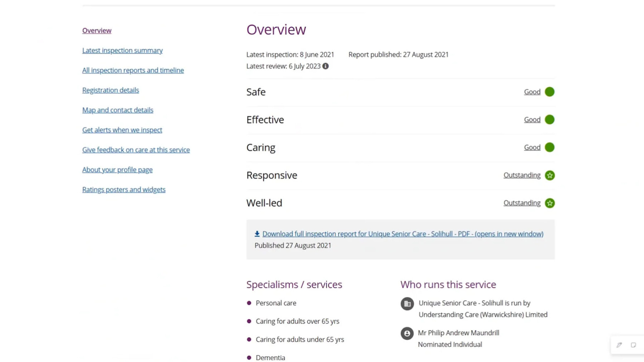644x362 pixels.
Task: Click the Responsive category label
Action: pyautogui.click(x=272, y=175)
